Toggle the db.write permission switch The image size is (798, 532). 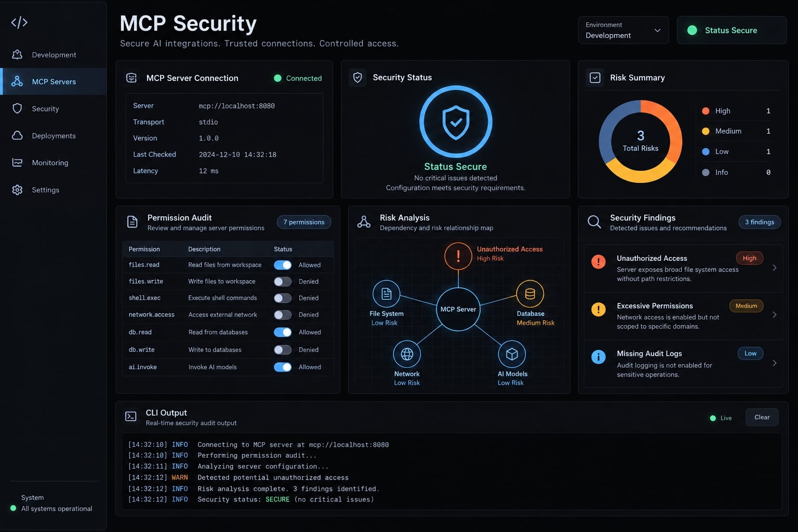pos(283,350)
